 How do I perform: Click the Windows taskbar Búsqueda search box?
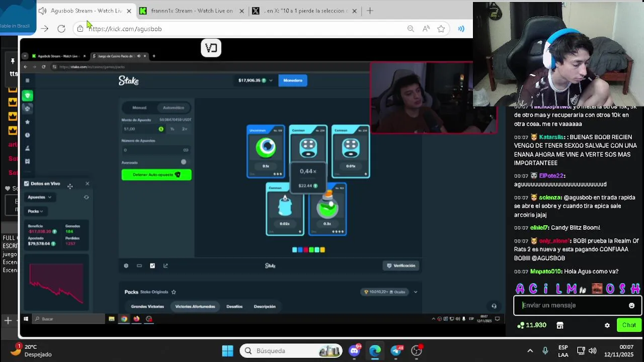[x=292, y=350]
